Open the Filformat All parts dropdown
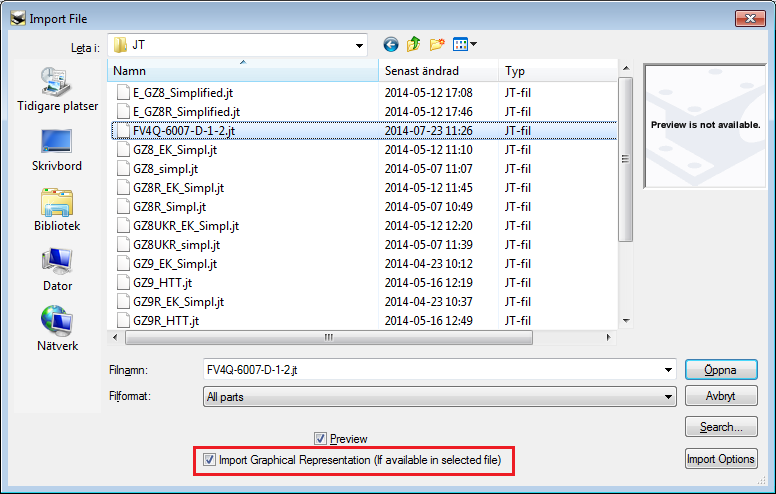The height and width of the screenshot is (494, 776). (439, 396)
